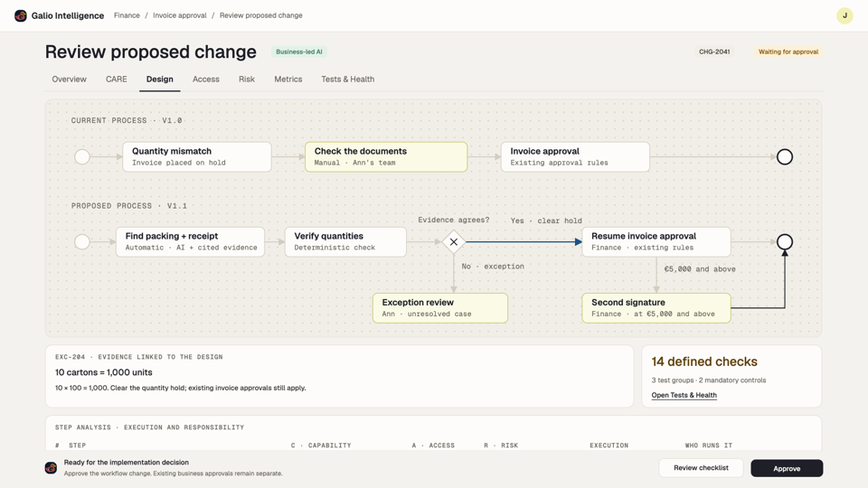Click the Business-led AI badge
The width and height of the screenshot is (868, 488).
point(299,52)
